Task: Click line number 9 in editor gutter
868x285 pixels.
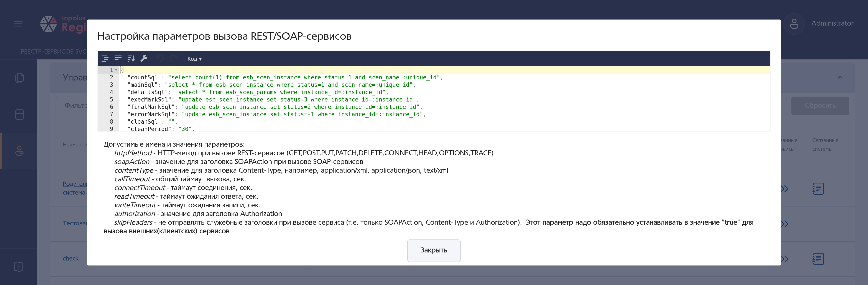Action: click(111, 129)
